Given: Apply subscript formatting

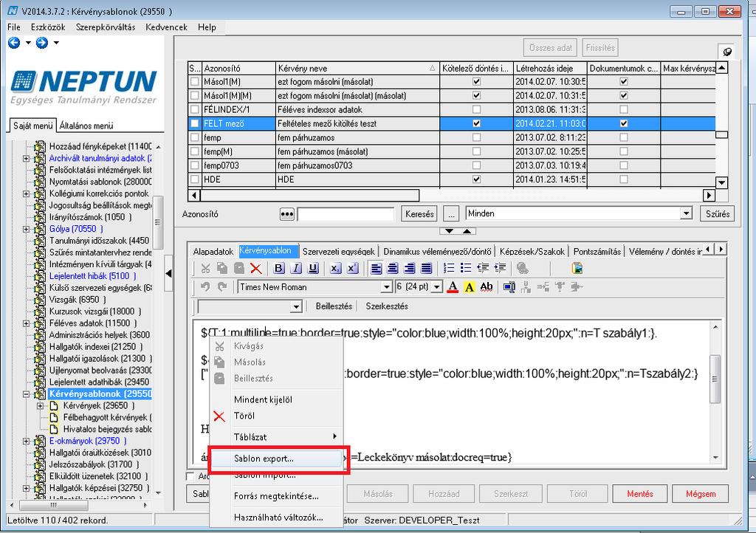Looking at the screenshot, I should click(x=336, y=269).
